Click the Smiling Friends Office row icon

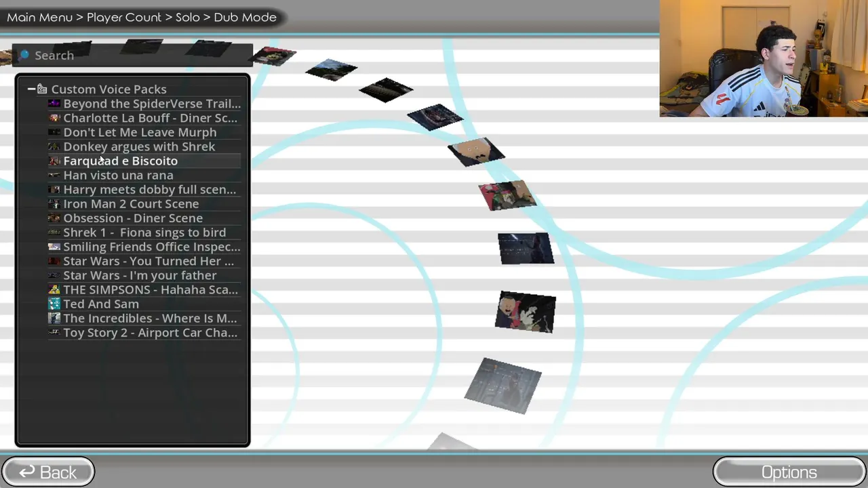click(x=54, y=247)
